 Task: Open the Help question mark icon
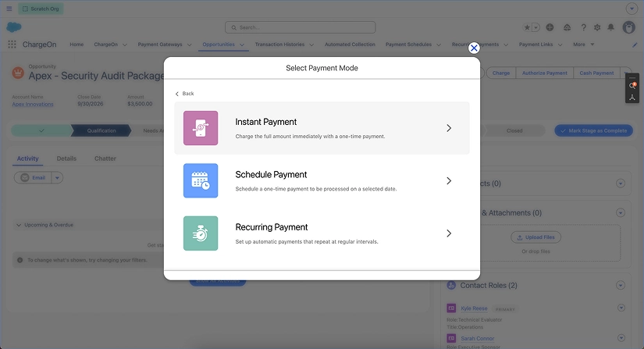coord(584,27)
